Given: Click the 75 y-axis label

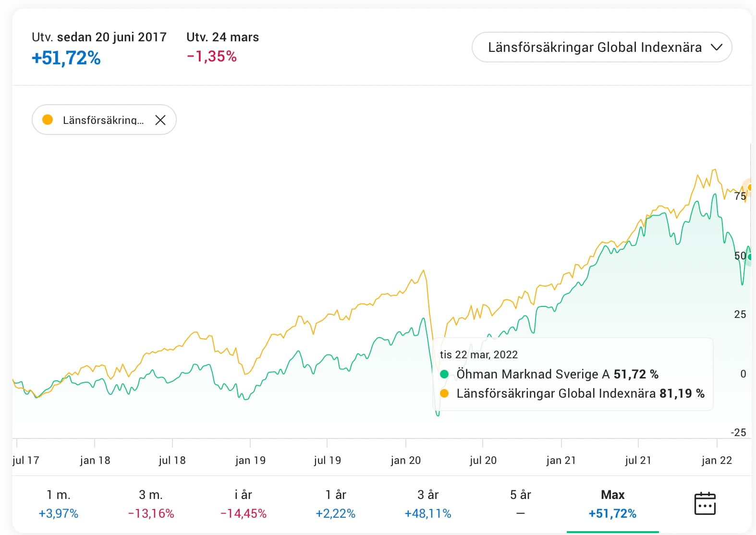Looking at the screenshot, I should click(740, 196).
